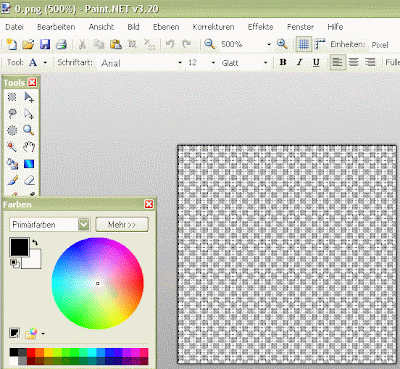This screenshot has height=369, width=400.
Task: Create a new image with New icon
Action: [x=12, y=44]
